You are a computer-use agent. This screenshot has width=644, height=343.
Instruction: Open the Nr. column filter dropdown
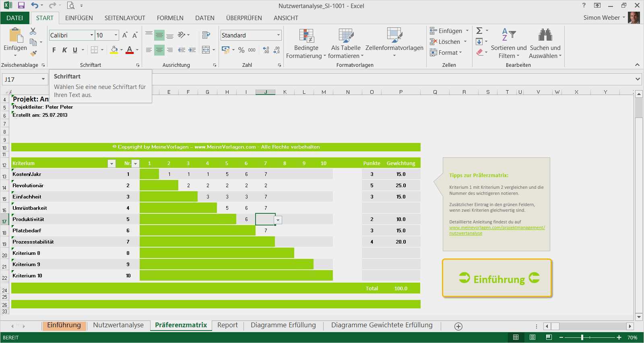(136, 163)
